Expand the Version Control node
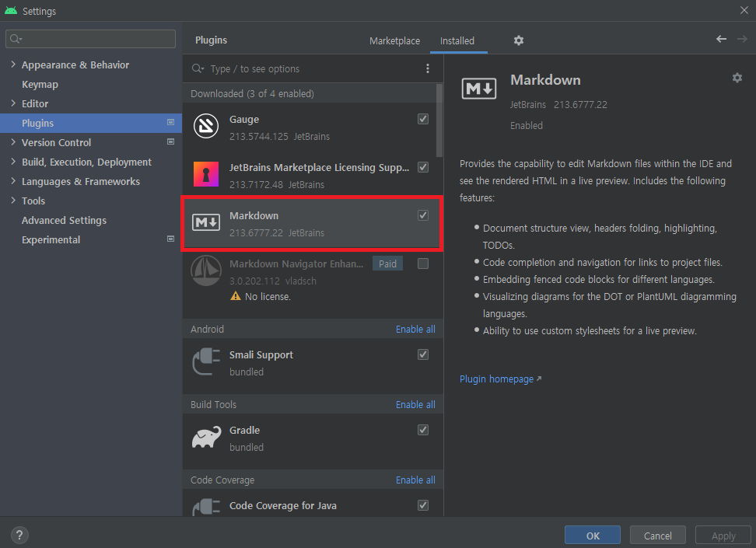The width and height of the screenshot is (756, 548). click(13, 141)
